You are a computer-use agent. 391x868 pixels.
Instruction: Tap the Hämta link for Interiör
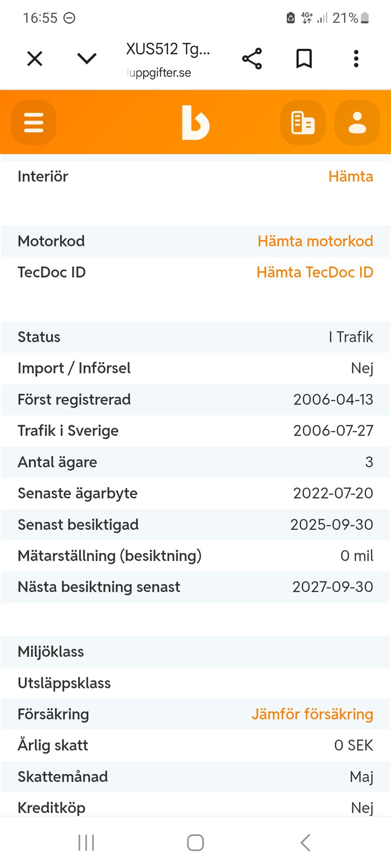351,177
